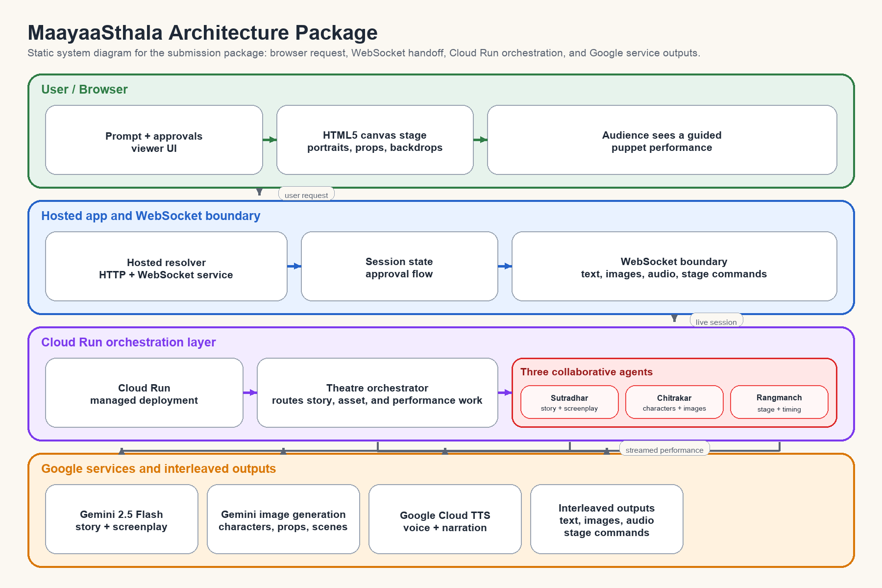Image resolution: width=882 pixels, height=588 pixels.
Task: Click the streamed performance label
Action: [664, 449]
